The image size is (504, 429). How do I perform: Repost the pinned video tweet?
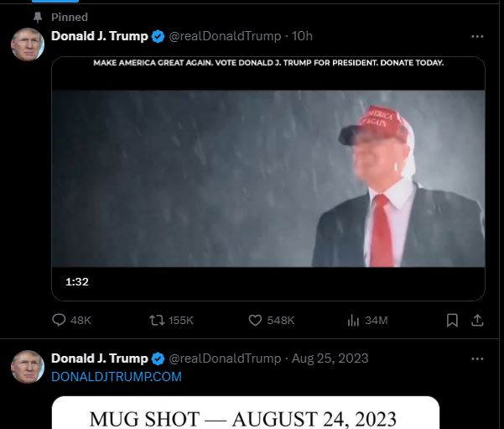coord(171,320)
